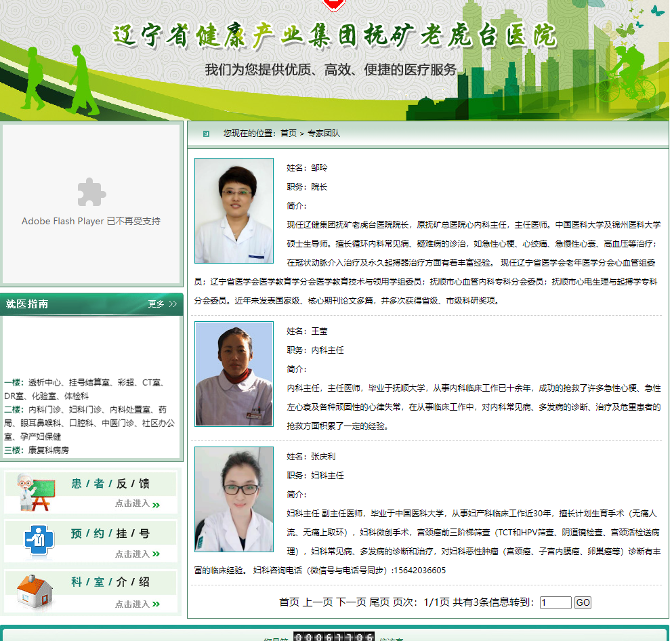Click 专家团队 in the breadcrumb
The width and height of the screenshot is (672, 641).
click(x=324, y=133)
